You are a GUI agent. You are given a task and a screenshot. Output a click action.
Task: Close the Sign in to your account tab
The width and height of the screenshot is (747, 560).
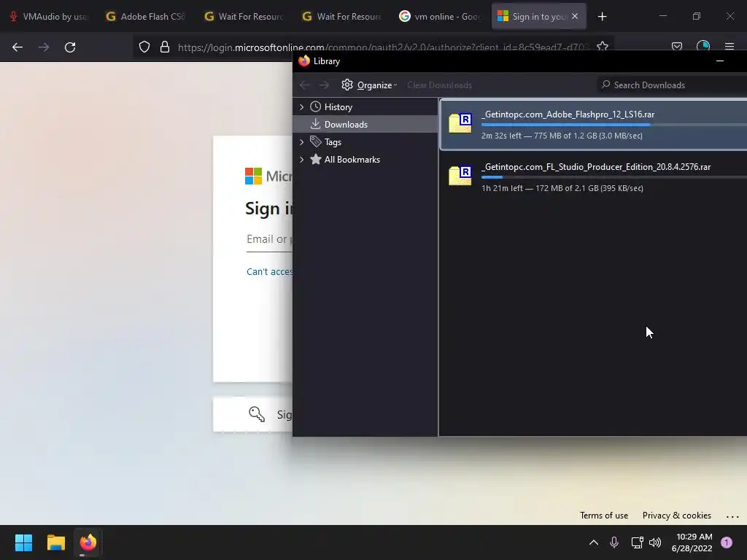pyautogui.click(x=575, y=16)
